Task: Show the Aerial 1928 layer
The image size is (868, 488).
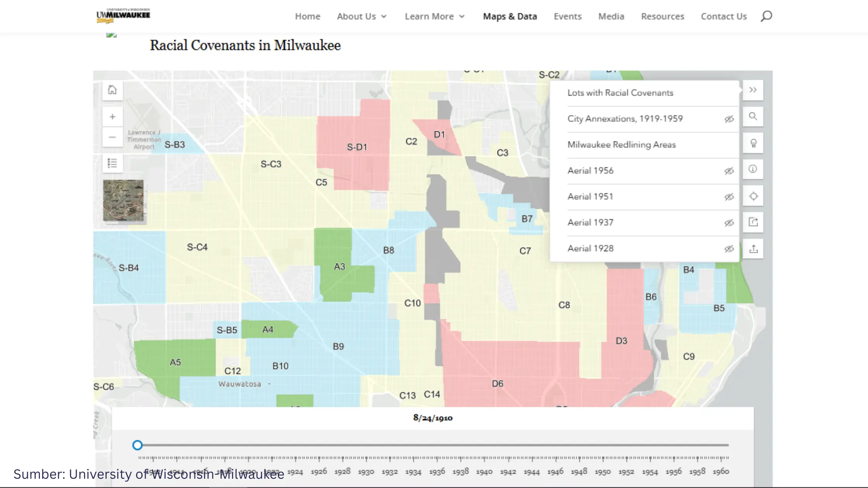Action: (729, 249)
